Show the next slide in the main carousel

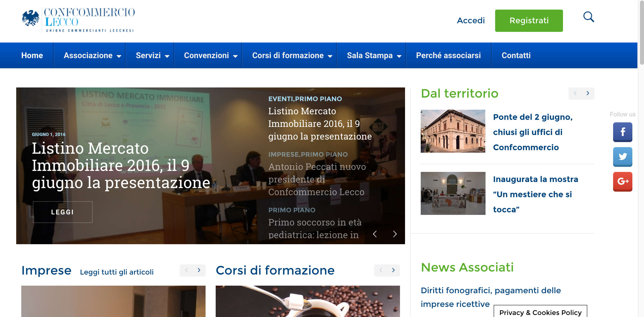pos(394,234)
